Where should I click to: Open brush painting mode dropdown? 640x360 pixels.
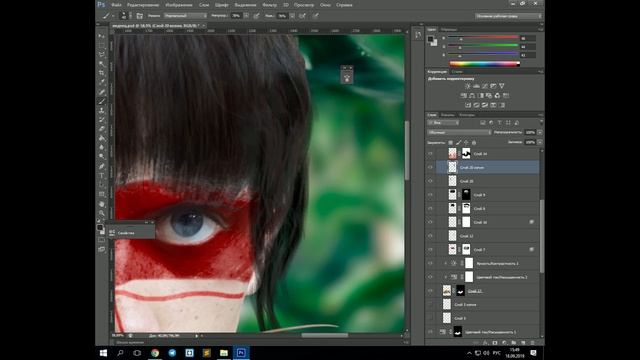coord(185,16)
